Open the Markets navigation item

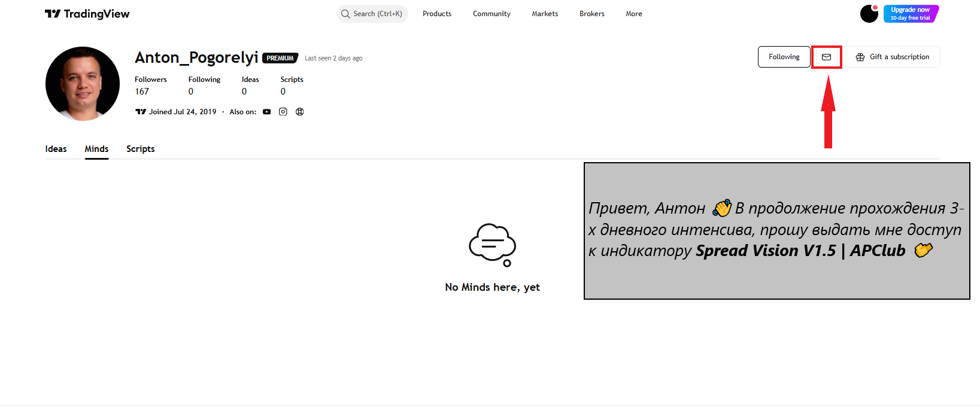[545, 14]
